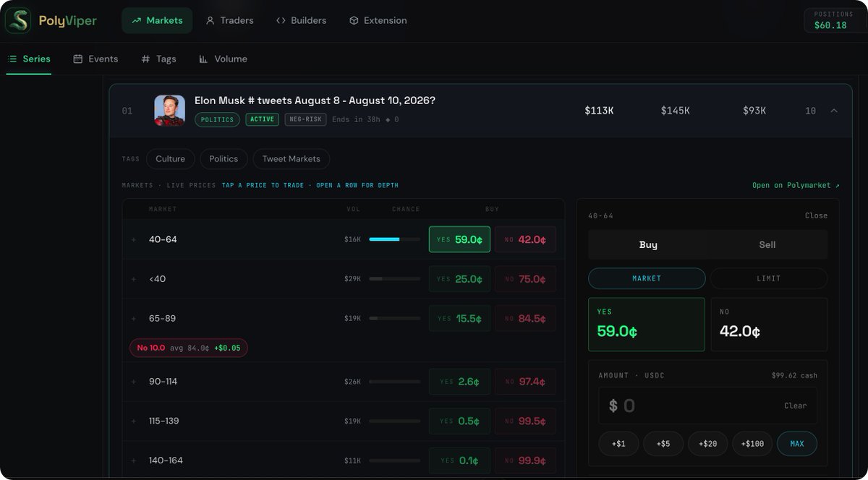The image size is (868, 480).
Task: Expand the 90-114 market row
Action: [133, 382]
